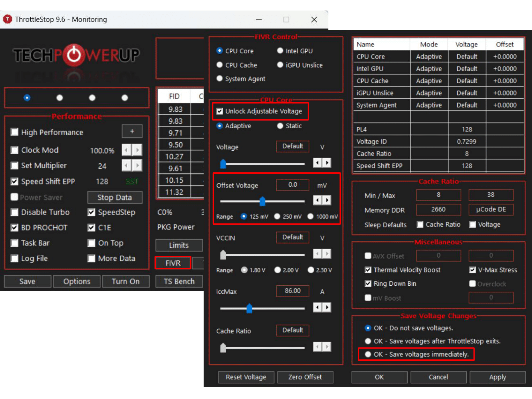Uncheck BD PROCHOT option
Screen dimensions: 532x399
[14, 228]
